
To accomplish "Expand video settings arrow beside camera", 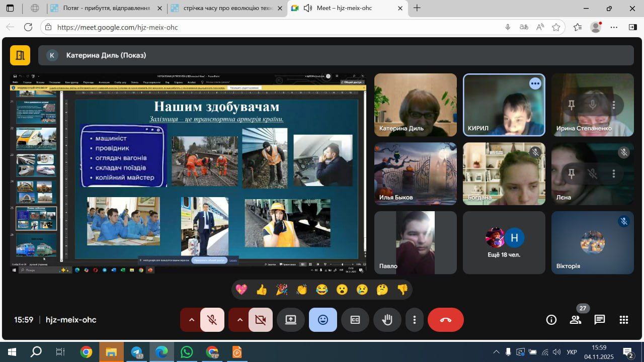I will point(239,320).
